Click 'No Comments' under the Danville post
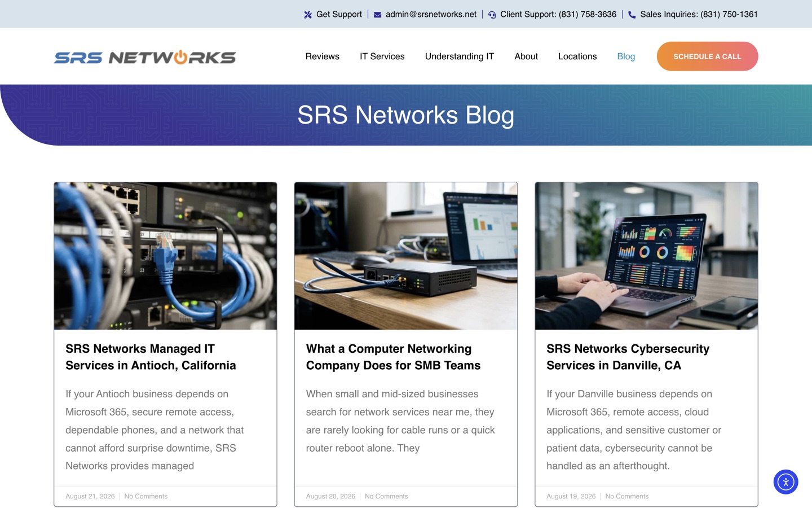Viewport: 812px width, 508px height. click(x=626, y=496)
